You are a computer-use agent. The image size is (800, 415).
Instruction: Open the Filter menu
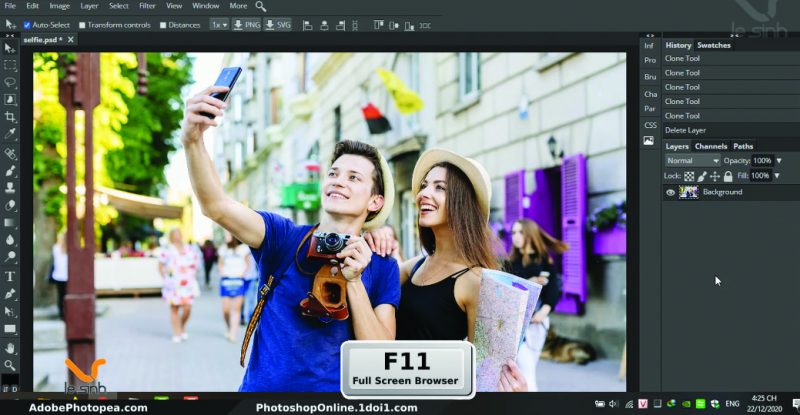(147, 6)
